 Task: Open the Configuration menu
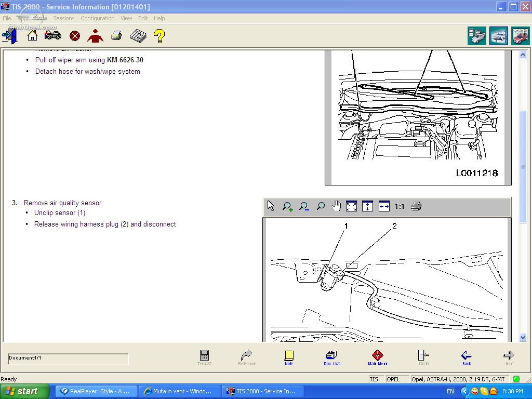coord(97,18)
